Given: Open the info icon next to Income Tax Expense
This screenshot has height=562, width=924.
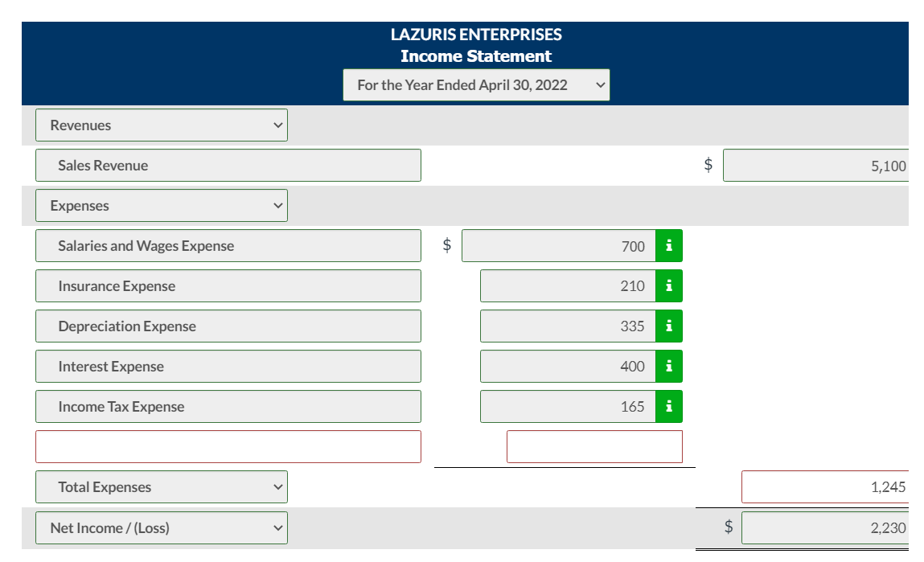Looking at the screenshot, I should pos(669,406).
